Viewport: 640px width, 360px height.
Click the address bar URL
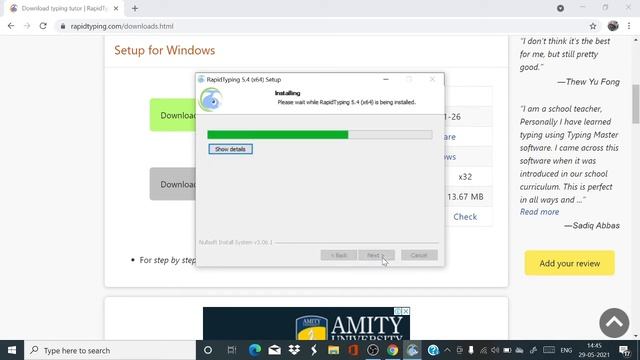(x=122, y=26)
